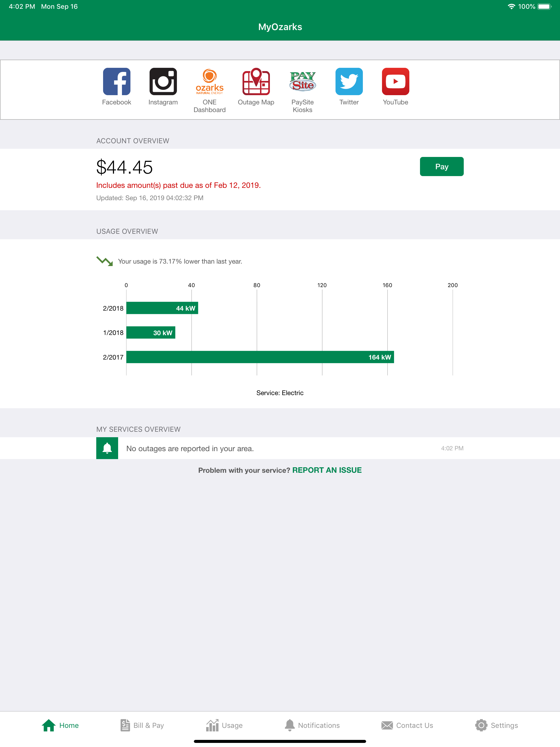Switch to the Usage tab
The image size is (560, 747).
pyautogui.click(x=224, y=725)
